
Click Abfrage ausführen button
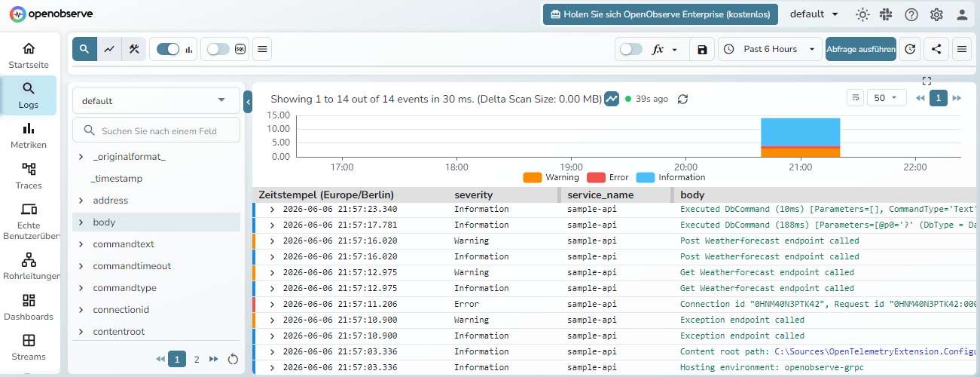[x=861, y=49]
